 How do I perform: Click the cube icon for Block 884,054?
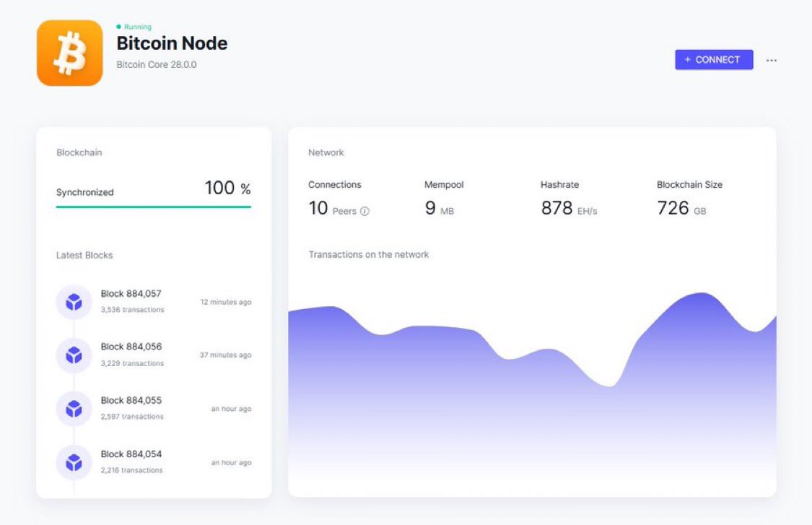pyautogui.click(x=73, y=462)
